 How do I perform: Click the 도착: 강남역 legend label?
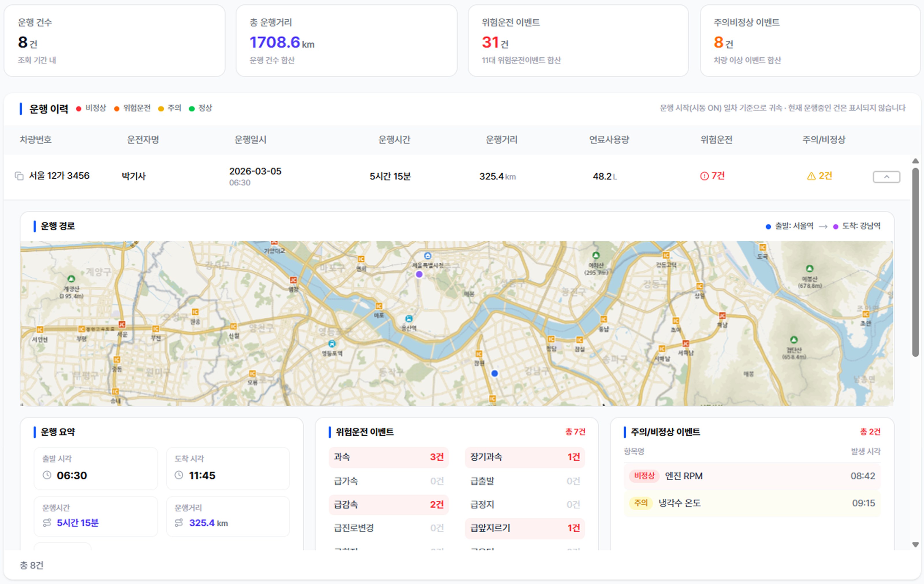[861, 226]
